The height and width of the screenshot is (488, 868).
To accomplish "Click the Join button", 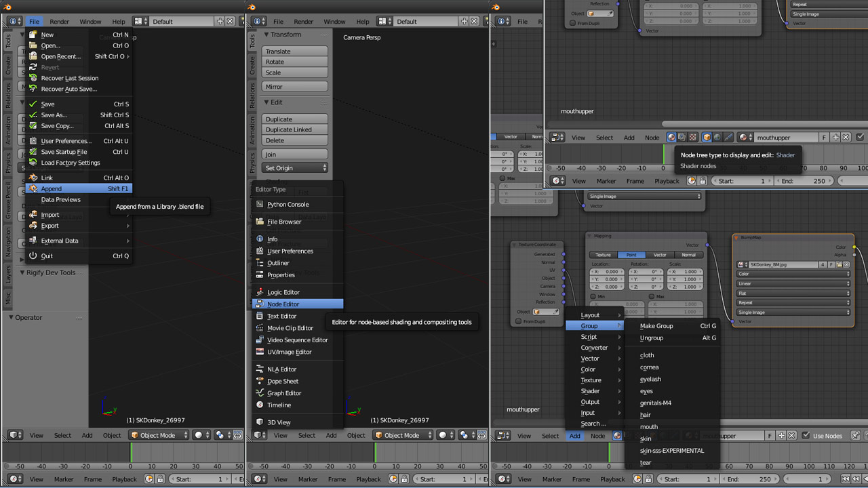I will (295, 154).
